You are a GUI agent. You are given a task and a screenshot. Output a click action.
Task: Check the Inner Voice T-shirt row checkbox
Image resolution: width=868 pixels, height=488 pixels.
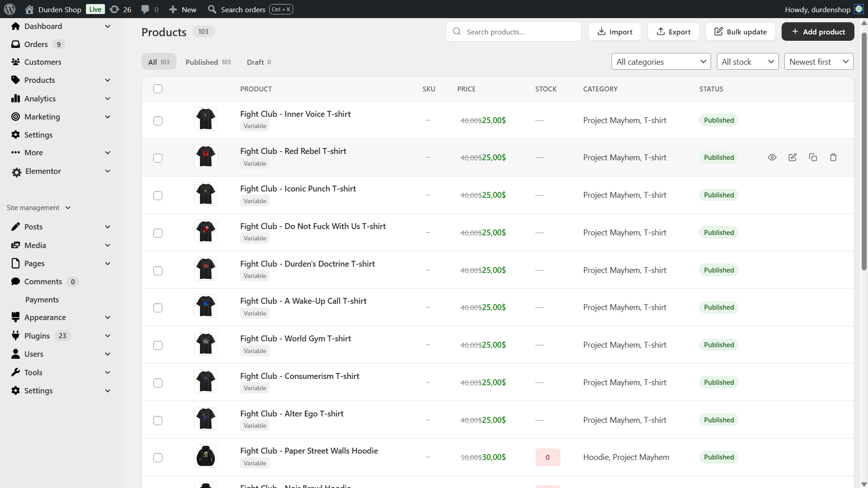158,121
